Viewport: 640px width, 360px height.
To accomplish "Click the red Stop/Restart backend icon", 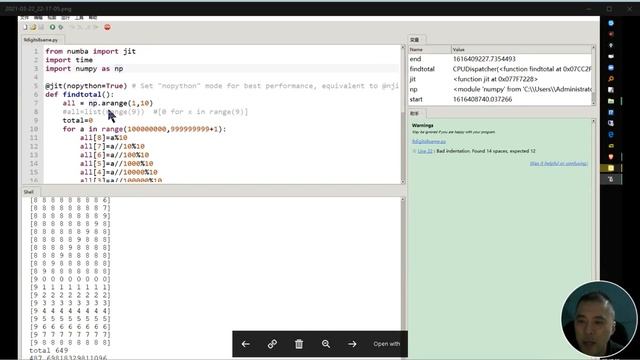I will (107, 27).
